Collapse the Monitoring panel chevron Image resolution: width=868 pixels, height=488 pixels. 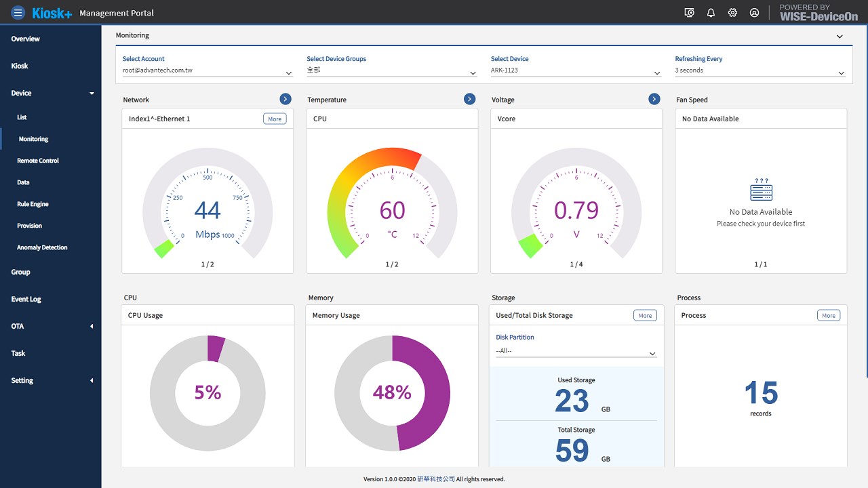[x=840, y=36]
